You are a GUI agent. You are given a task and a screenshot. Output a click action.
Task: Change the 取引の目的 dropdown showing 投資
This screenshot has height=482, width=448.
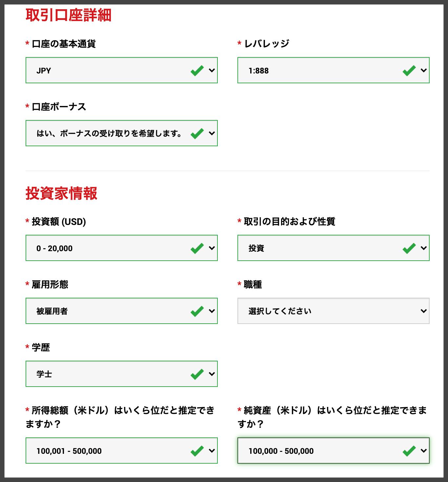click(x=334, y=248)
